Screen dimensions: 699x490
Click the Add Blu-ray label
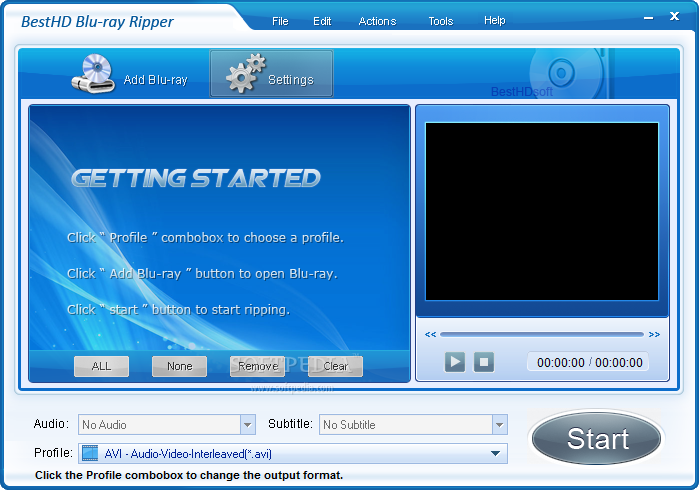(x=156, y=80)
